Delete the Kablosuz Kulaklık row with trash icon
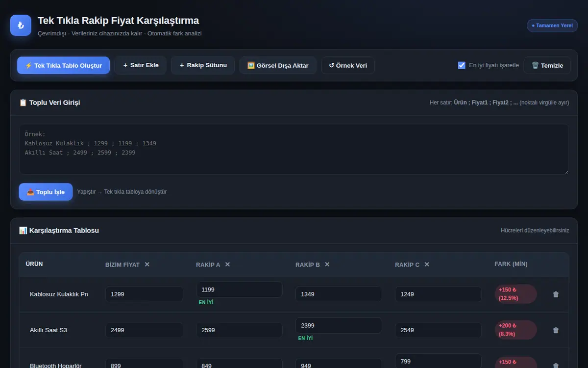Image resolution: width=588 pixels, height=368 pixels. [x=556, y=294]
